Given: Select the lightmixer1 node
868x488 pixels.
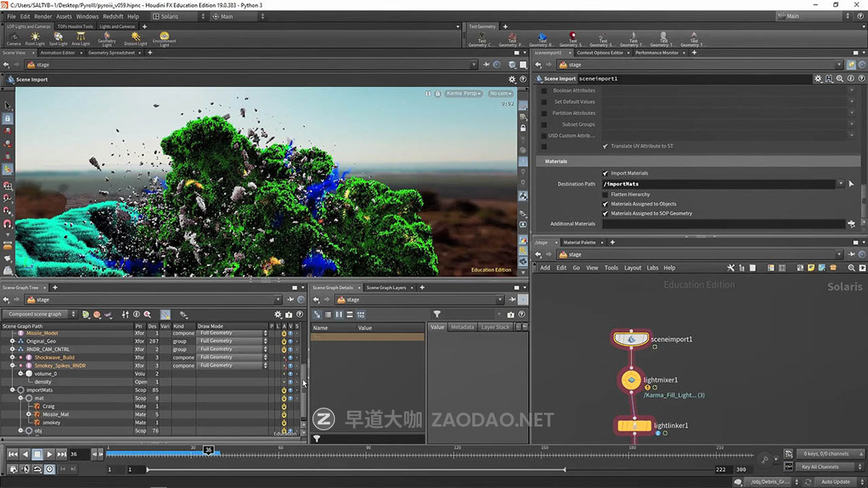Looking at the screenshot, I should 631,380.
